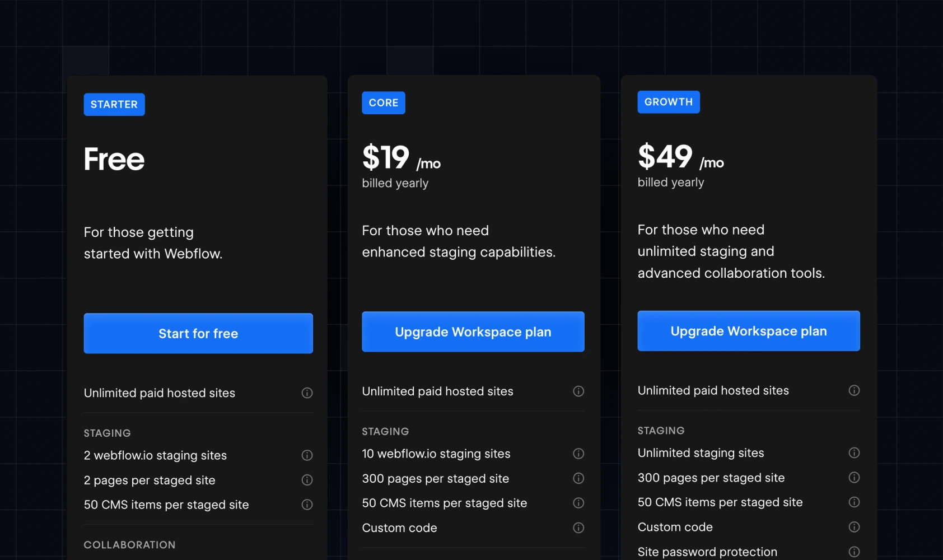Click info icon for Starter Unlimited paid hosted sites

click(307, 393)
